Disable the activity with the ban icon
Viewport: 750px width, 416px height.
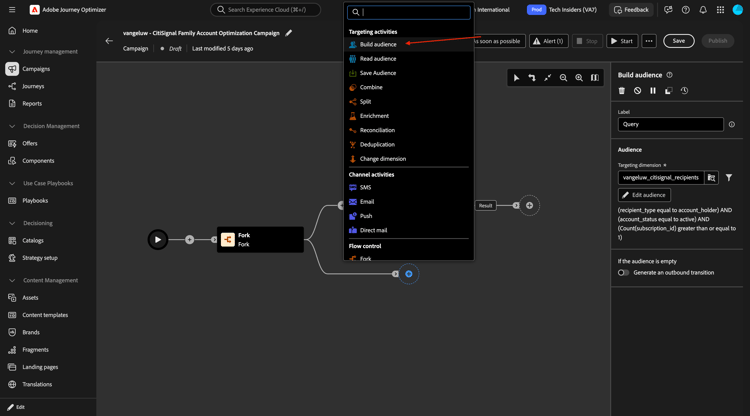(637, 90)
